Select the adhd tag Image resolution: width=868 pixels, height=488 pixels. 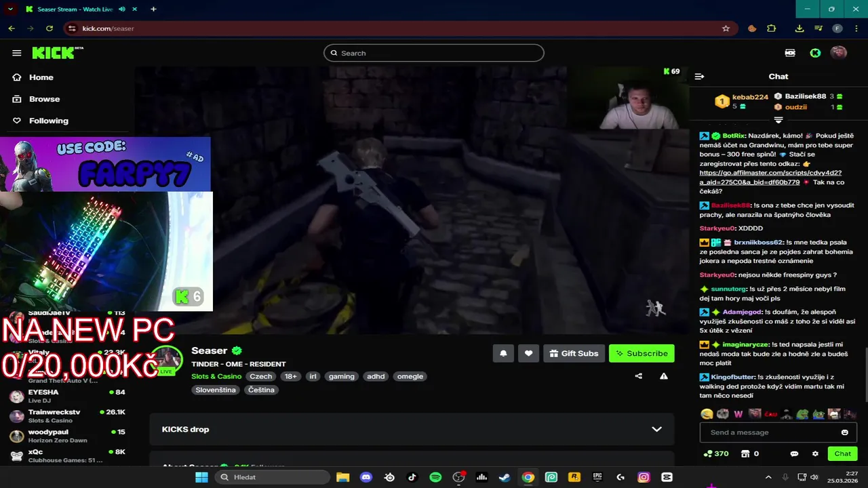click(376, 376)
